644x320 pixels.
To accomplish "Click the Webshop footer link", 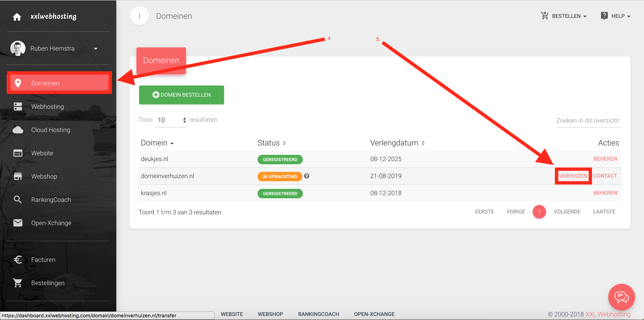I will pyautogui.click(x=270, y=314).
